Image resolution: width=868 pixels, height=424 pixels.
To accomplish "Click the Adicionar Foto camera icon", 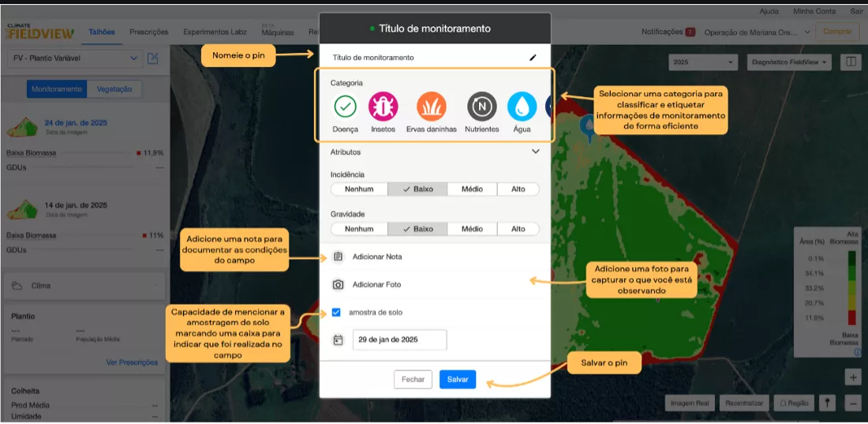I will (x=338, y=284).
